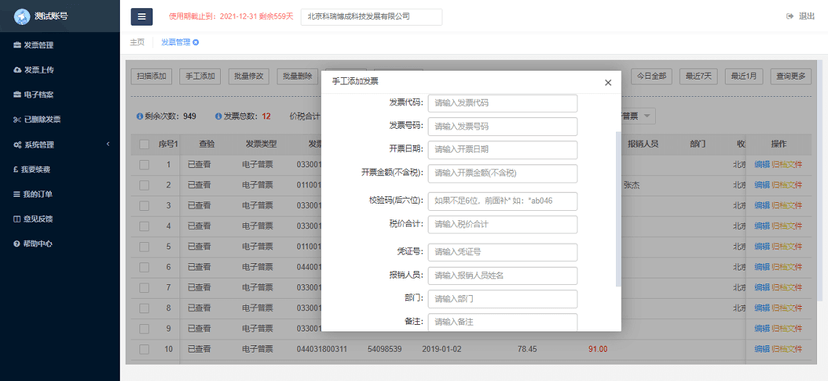
Task: Tick the select-all checkbox in table header
Action: (144, 144)
